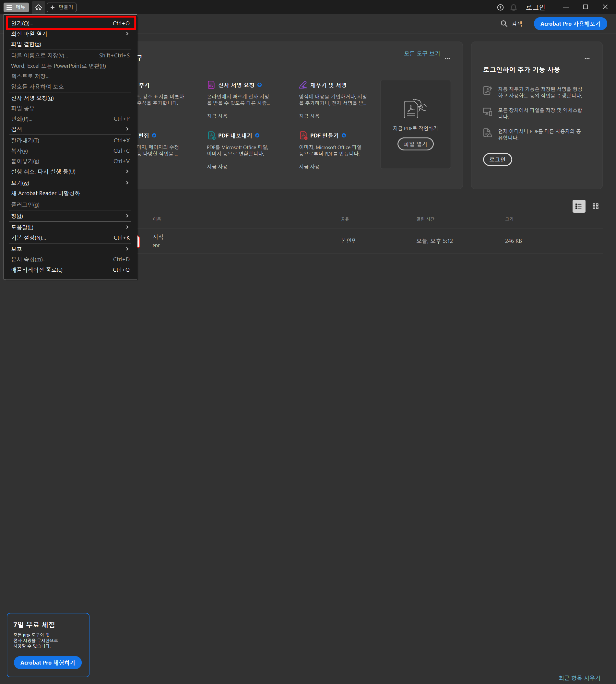Click the auto-fill signature icon
The height and width of the screenshot is (684, 616).
(x=487, y=90)
